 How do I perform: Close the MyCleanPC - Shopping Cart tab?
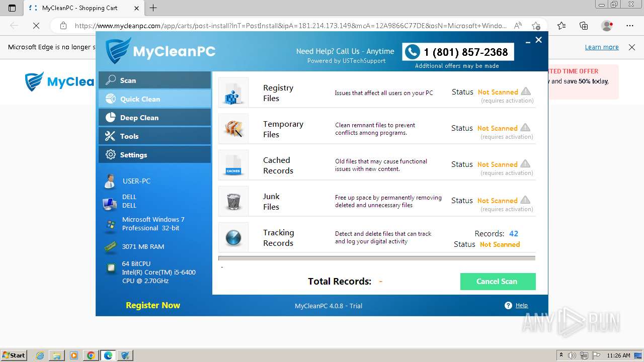[x=137, y=8]
